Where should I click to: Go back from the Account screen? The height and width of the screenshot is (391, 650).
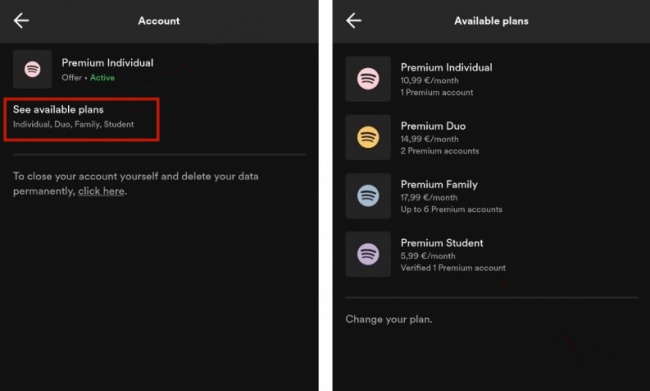click(21, 20)
